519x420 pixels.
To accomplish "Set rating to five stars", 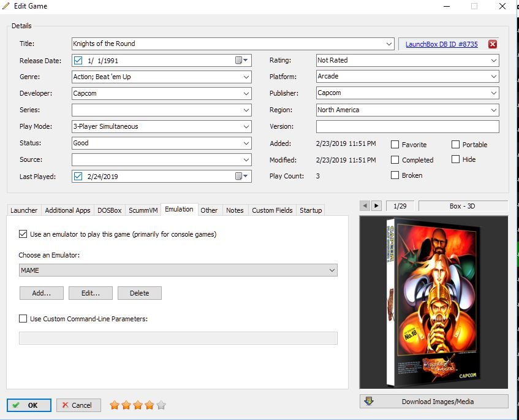I will click(161, 405).
